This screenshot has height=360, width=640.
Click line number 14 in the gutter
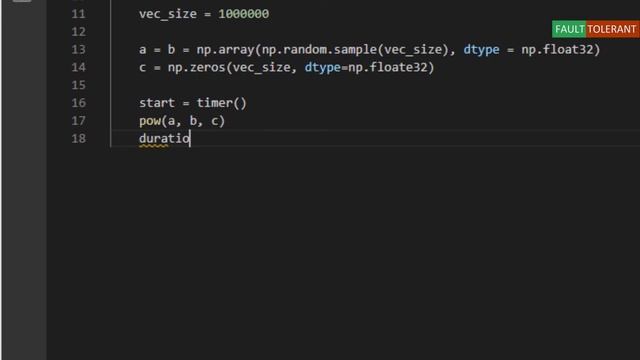click(x=78, y=67)
